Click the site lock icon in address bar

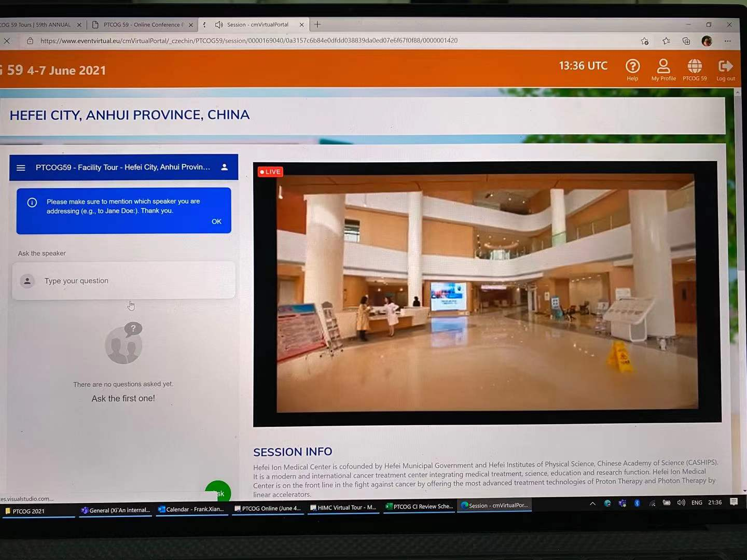[x=30, y=40]
